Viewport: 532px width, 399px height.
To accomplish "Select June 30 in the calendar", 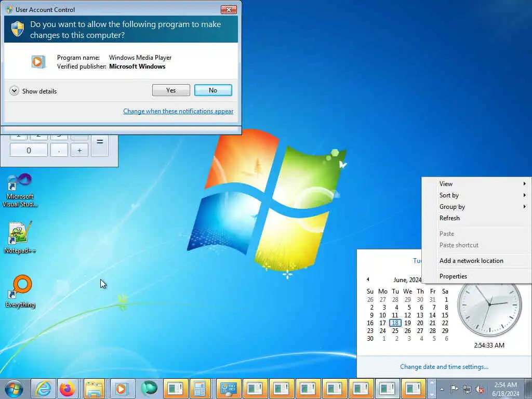I will 370,339.
